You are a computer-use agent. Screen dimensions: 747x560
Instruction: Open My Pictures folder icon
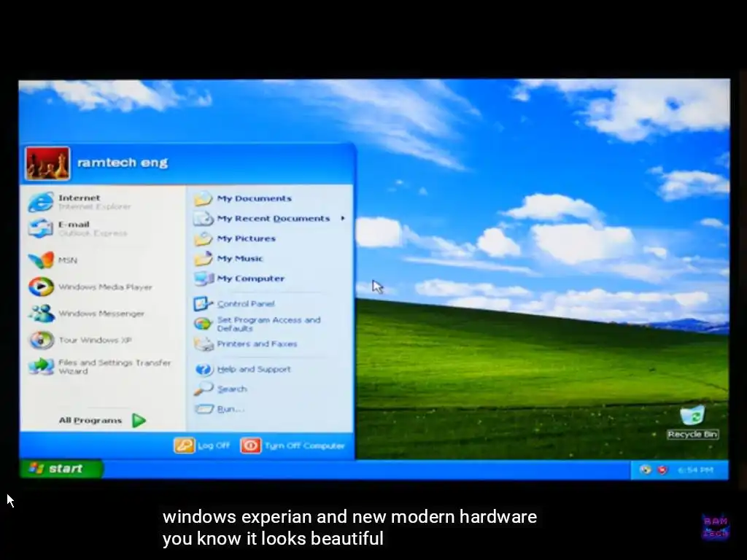coord(204,238)
